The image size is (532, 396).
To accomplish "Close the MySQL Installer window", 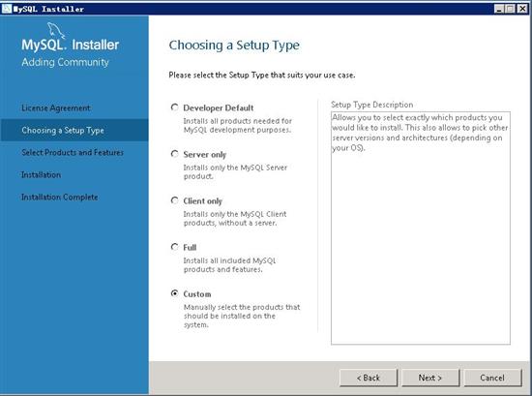I will (x=522, y=9).
